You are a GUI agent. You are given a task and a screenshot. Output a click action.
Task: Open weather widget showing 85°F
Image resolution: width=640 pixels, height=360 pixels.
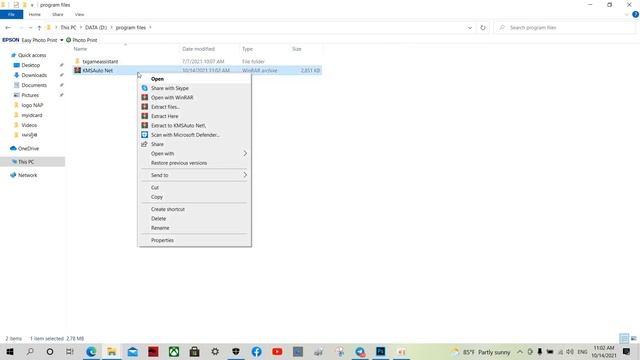click(481, 352)
